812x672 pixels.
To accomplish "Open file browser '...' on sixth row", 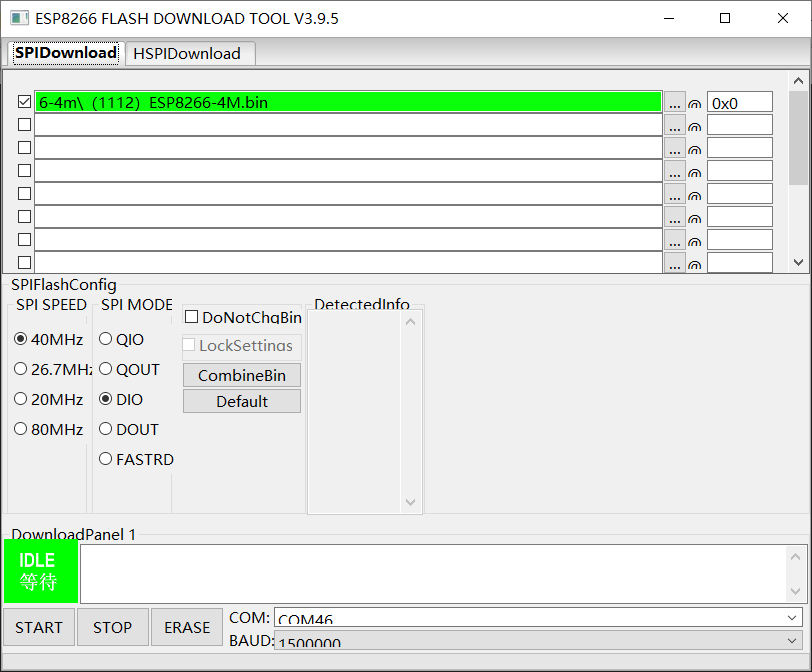I will point(674,217).
